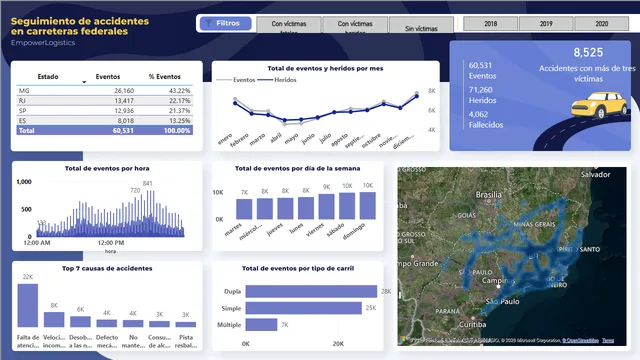640x360 pixels.
Task: Select the MG row in table
Action: [104, 91]
